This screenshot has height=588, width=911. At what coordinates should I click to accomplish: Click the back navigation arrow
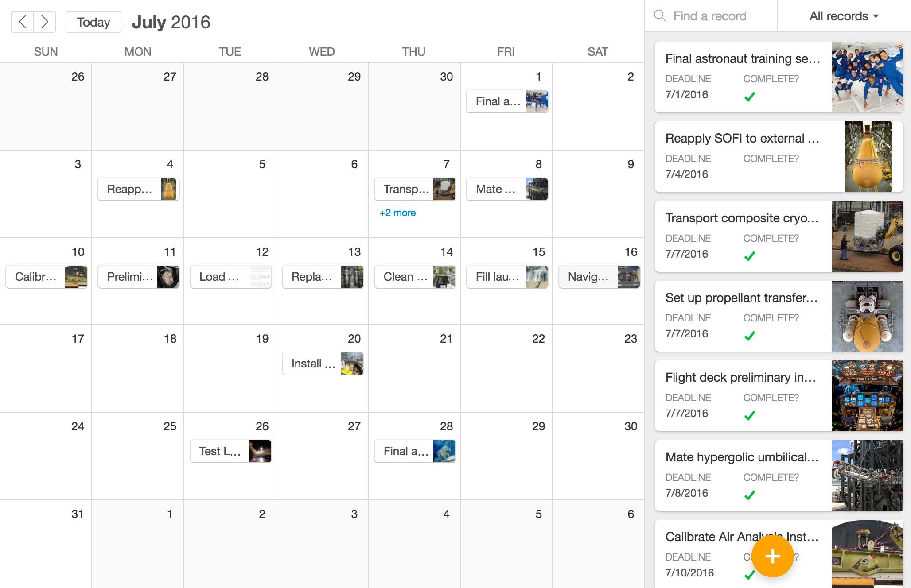22,23
